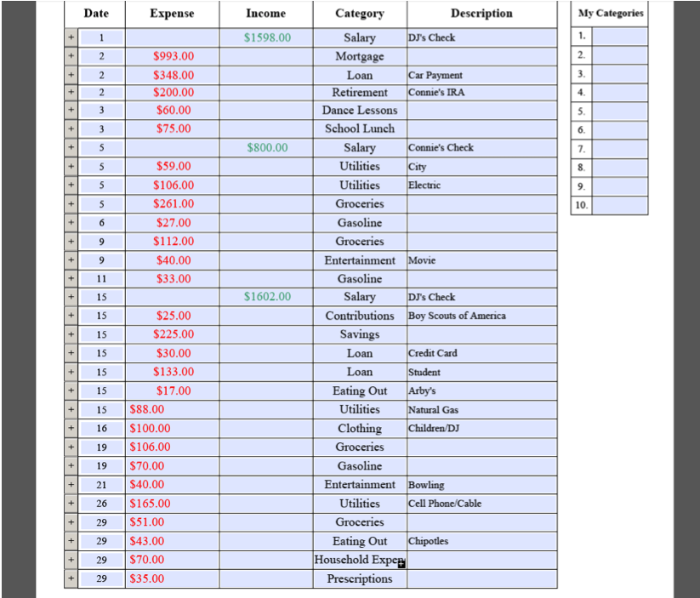Click the Income column header
700x598 pixels.
coord(265,14)
